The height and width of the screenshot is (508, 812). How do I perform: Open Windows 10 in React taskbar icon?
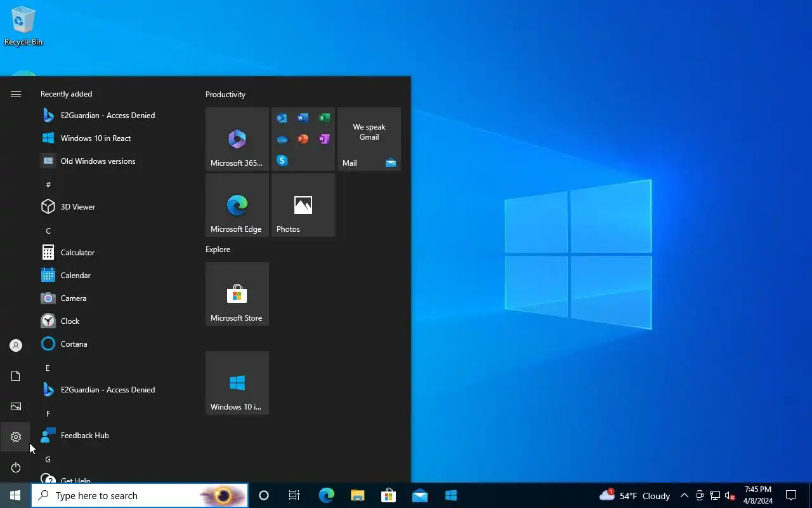click(450, 495)
